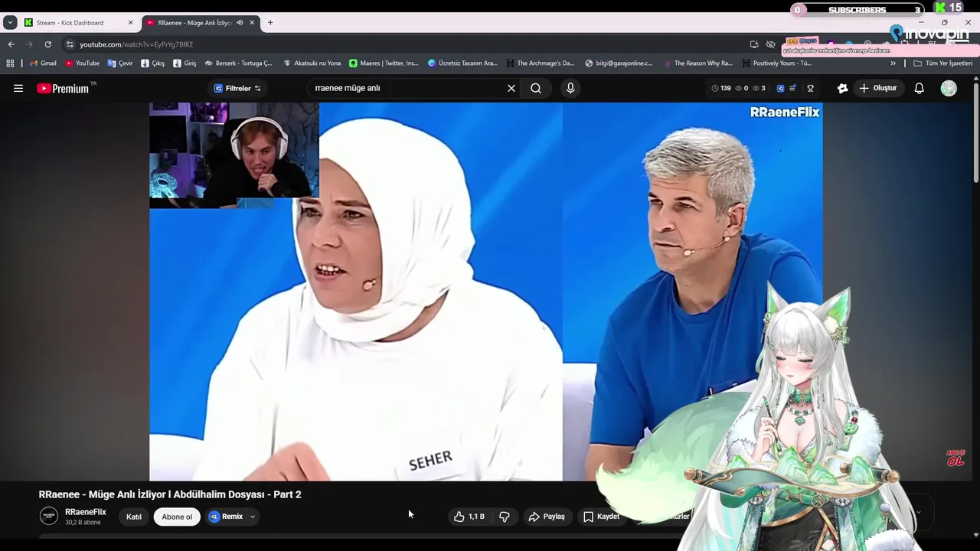Open the YouTube bookmark
Image resolution: width=980 pixels, height=551 pixels.
[x=82, y=64]
